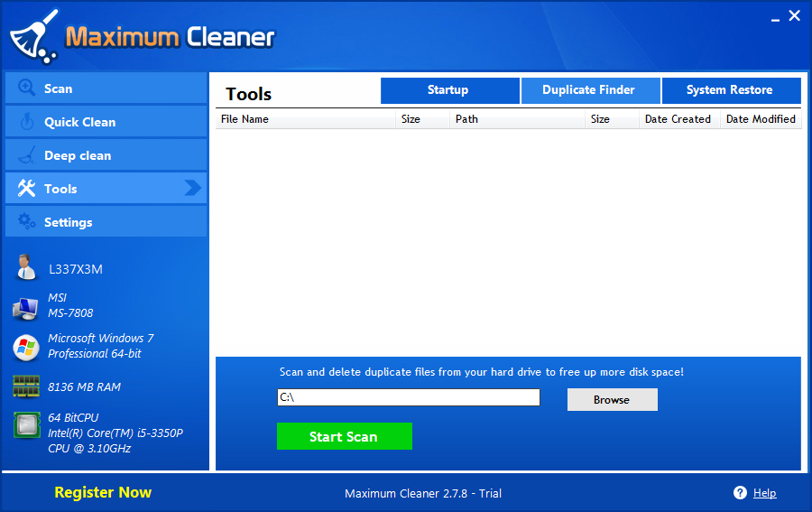Select the Tools sidebar item
This screenshot has height=512, width=812.
click(106, 188)
